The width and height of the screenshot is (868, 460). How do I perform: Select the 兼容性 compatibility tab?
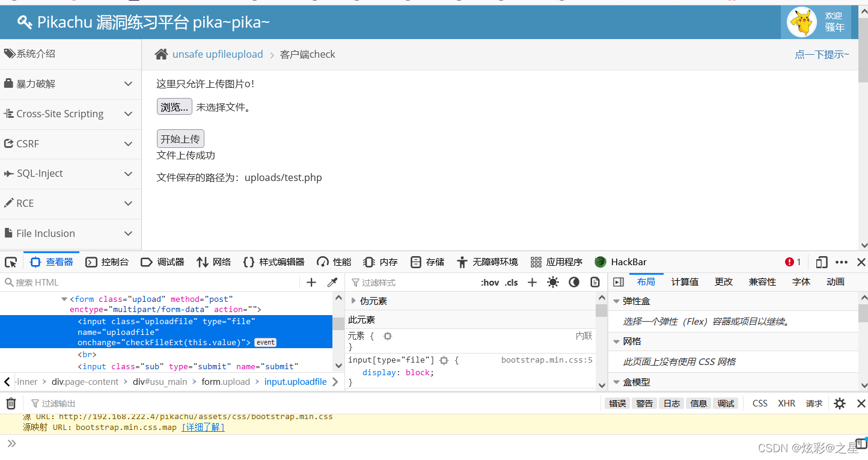pyautogui.click(x=762, y=282)
